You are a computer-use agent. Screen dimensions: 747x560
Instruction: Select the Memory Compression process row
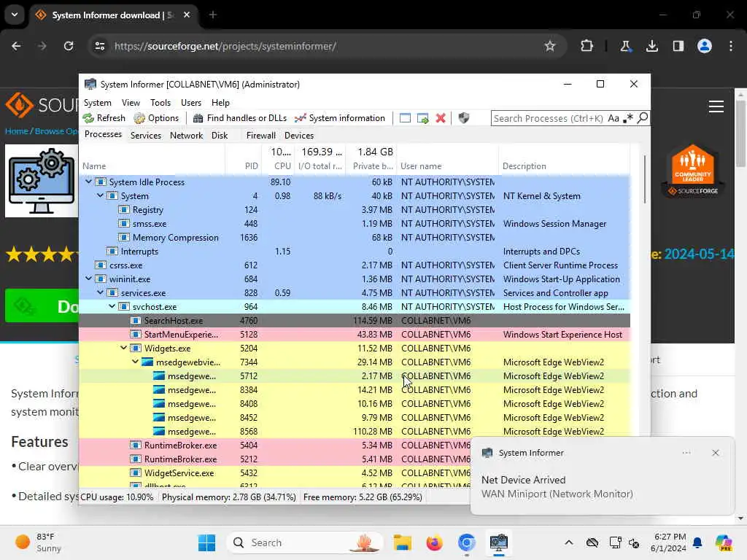click(x=355, y=237)
